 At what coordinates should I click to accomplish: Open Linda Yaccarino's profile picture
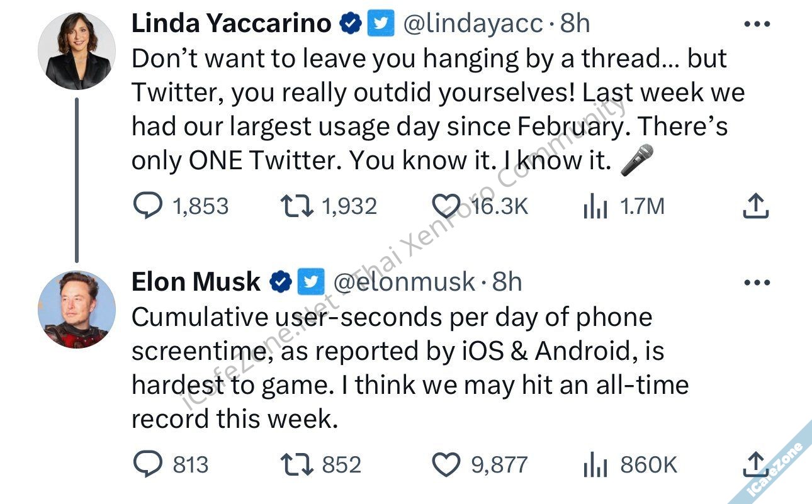[x=75, y=50]
